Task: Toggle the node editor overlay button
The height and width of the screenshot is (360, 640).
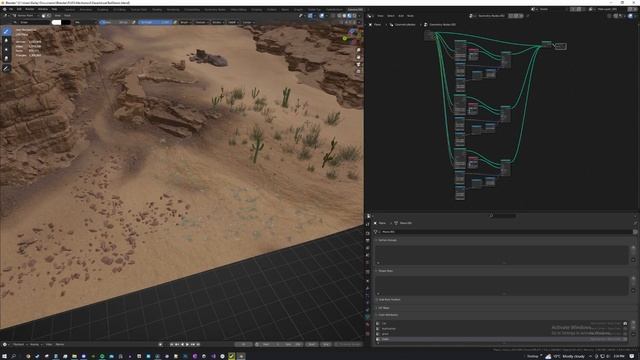Action: tap(630, 16)
